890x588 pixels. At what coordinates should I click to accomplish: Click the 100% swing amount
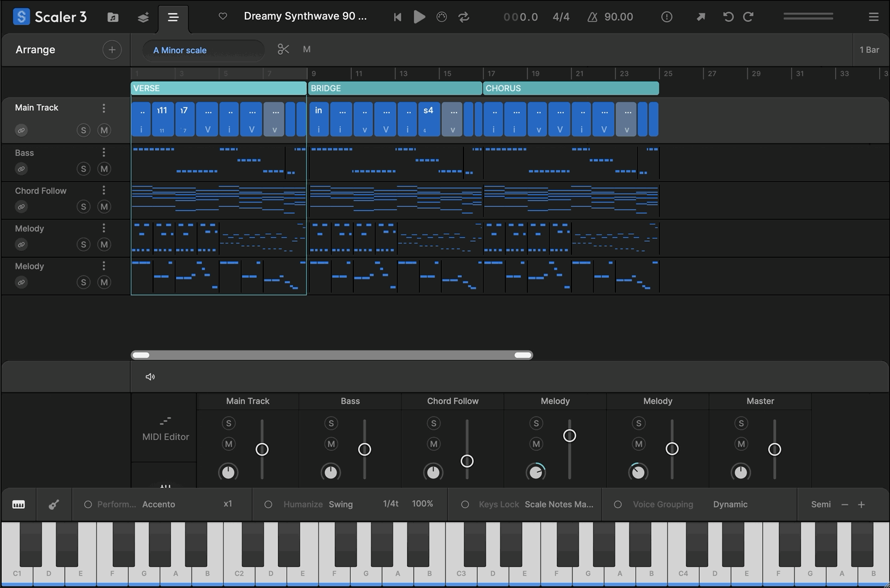pyautogui.click(x=422, y=504)
